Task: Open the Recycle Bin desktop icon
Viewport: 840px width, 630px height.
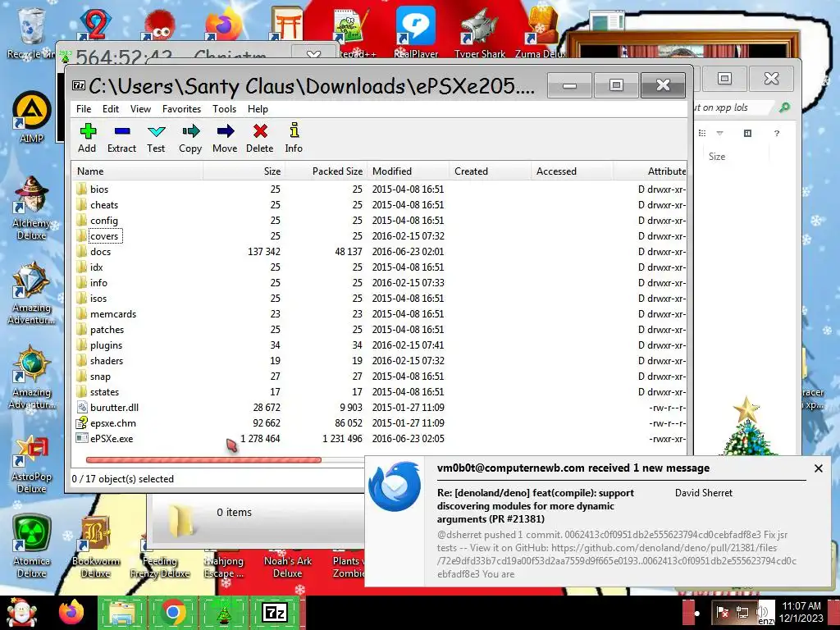Action: (x=30, y=32)
